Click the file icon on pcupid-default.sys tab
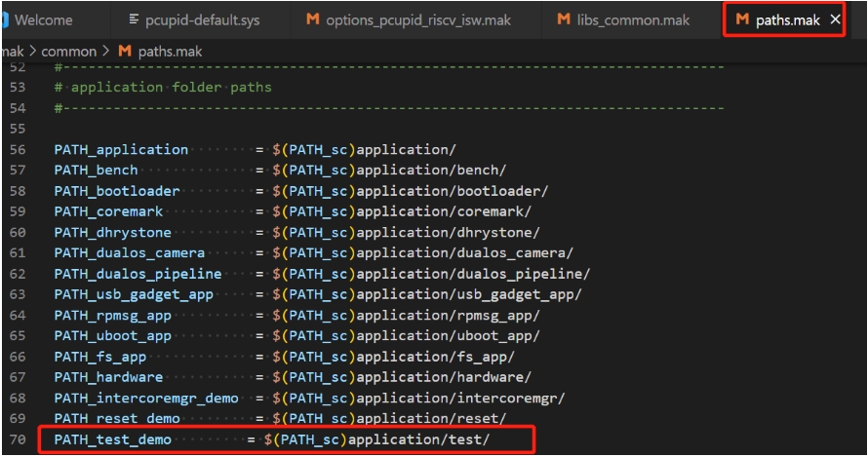This screenshot has width=868, height=457. [133, 19]
